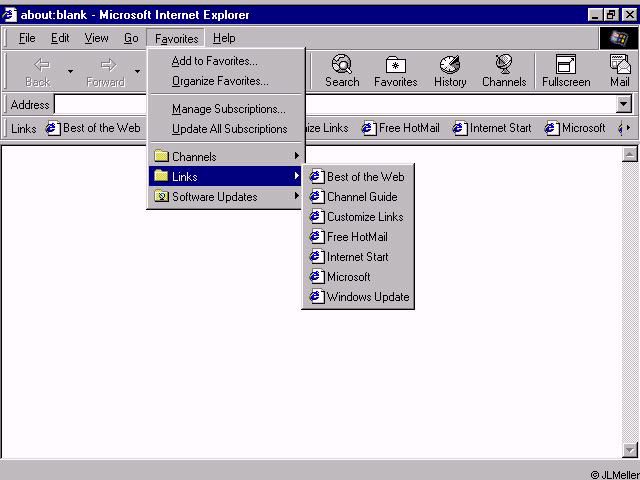This screenshot has height=480, width=640.
Task: Open the Edit menu
Action: pos(60,38)
